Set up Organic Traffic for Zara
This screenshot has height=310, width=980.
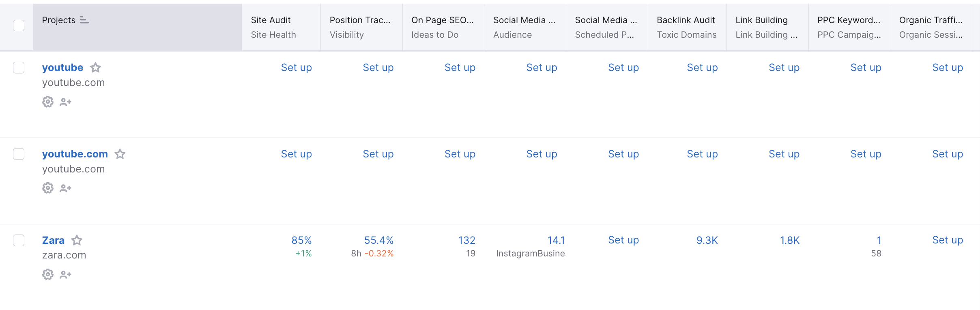(x=947, y=240)
